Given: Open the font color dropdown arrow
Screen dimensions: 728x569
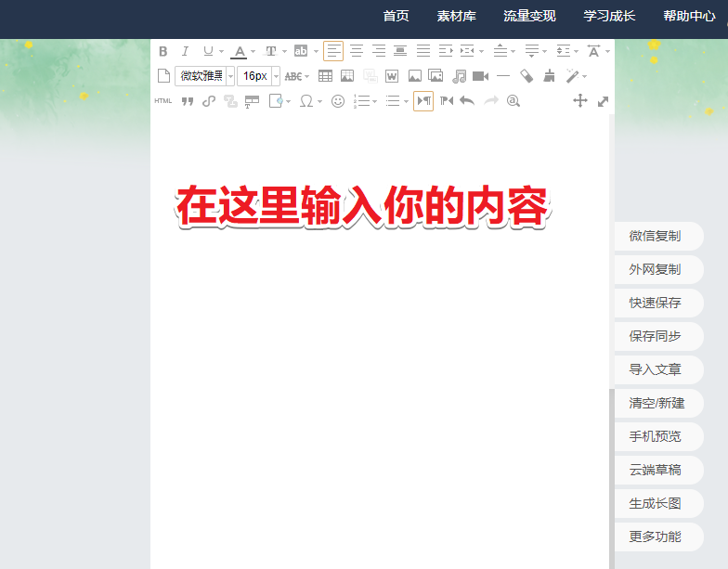Looking at the screenshot, I should click(x=253, y=52).
